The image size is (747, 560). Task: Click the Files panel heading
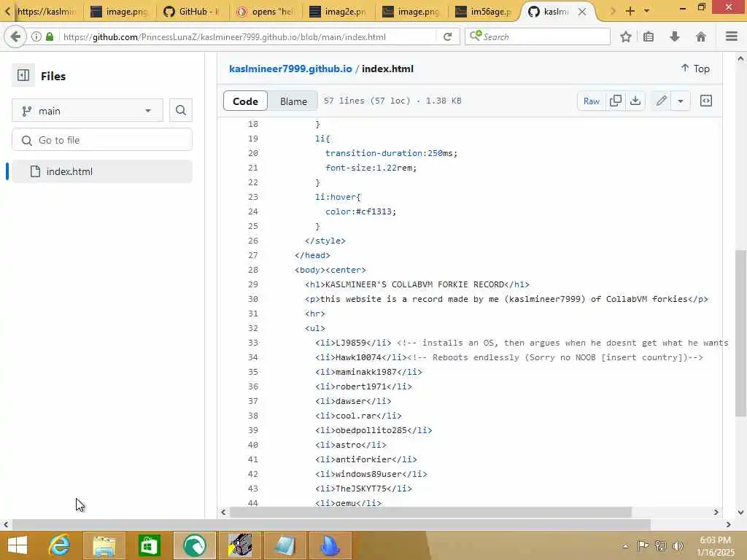[53, 76]
